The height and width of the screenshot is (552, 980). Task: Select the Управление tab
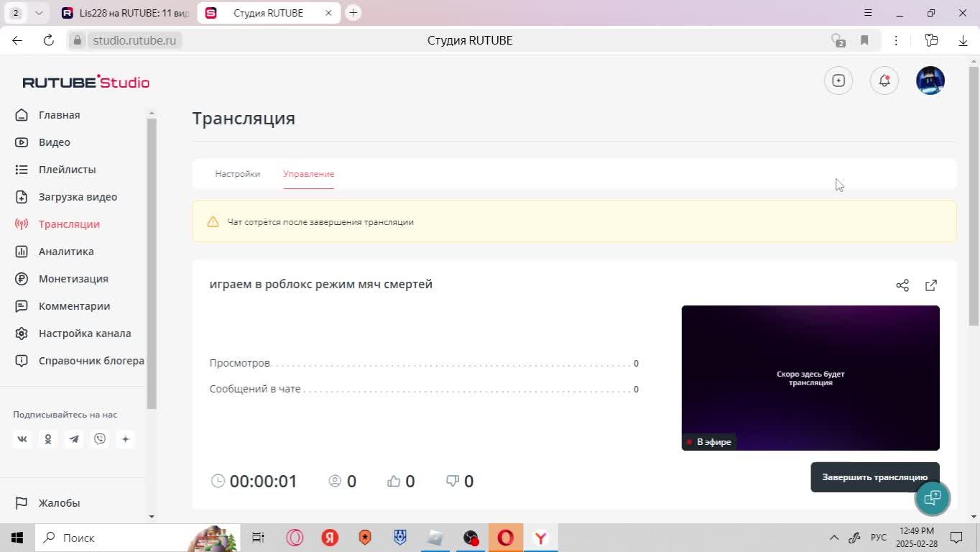tap(308, 174)
